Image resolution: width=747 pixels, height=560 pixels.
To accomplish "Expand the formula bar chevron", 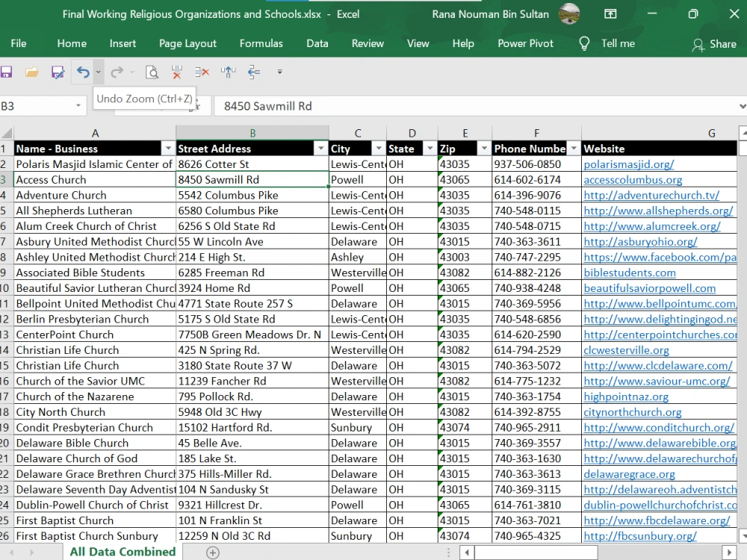I will point(743,106).
